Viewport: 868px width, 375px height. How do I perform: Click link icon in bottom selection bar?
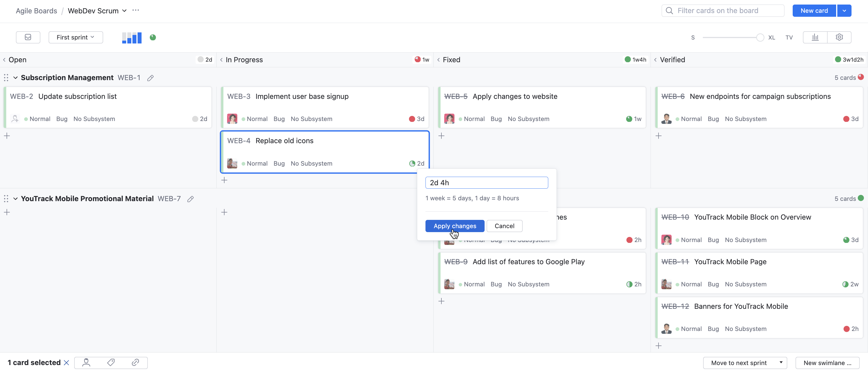[x=135, y=362]
